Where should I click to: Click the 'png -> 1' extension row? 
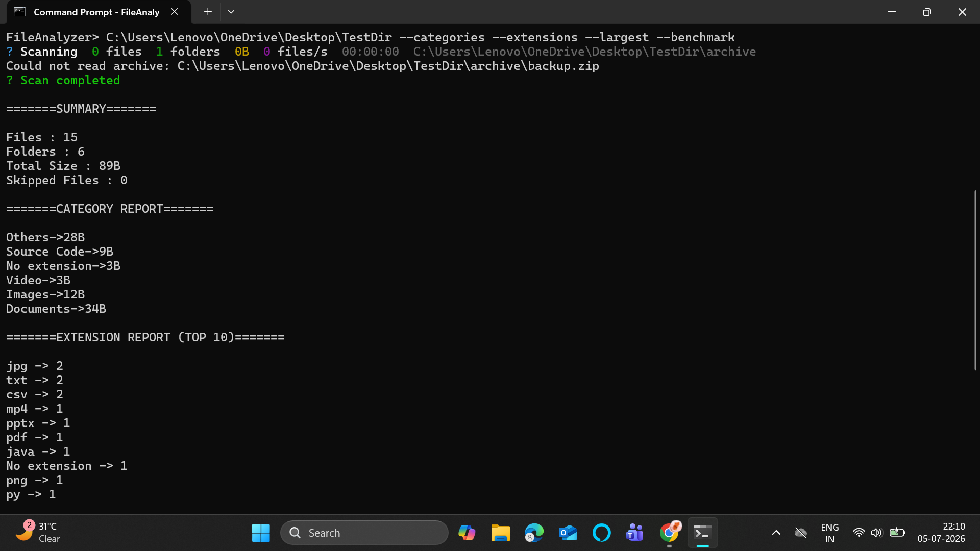click(35, 480)
